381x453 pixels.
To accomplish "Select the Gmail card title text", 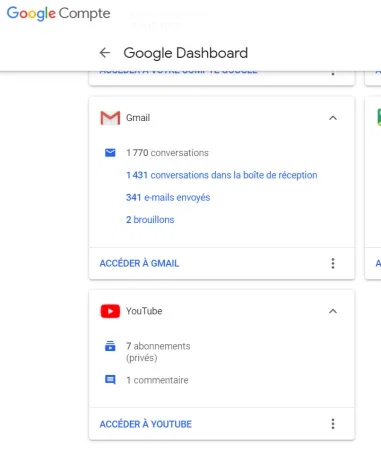I will [x=138, y=118].
